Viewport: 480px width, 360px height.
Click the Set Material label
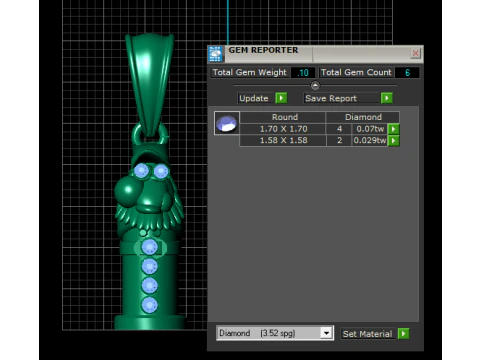(367, 334)
